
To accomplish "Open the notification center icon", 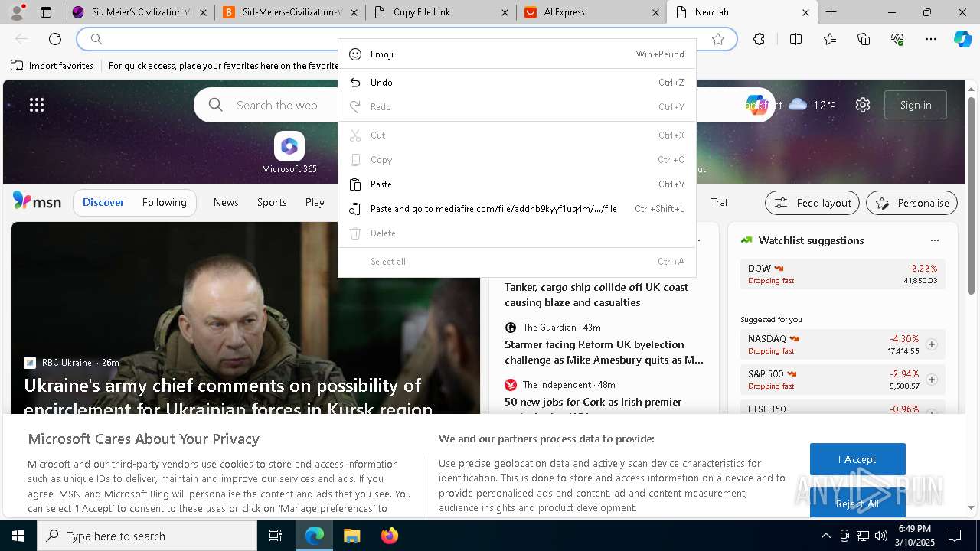I will [955, 536].
